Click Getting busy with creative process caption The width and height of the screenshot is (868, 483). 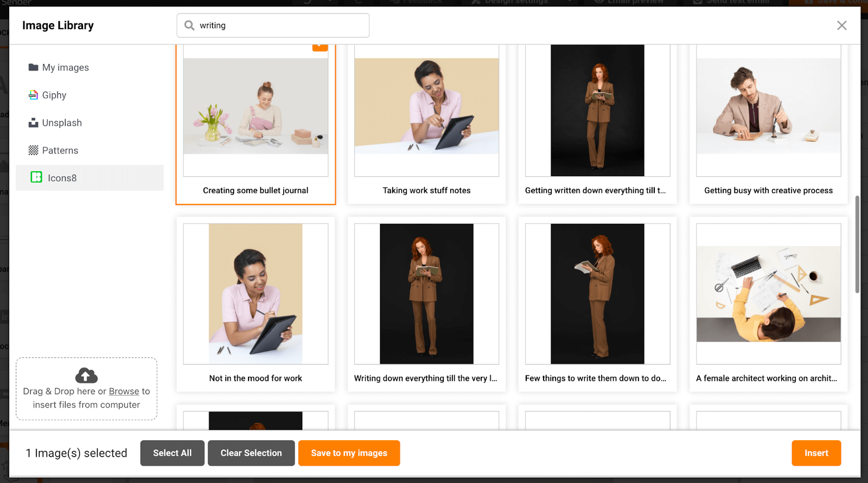(x=768, y=190)
